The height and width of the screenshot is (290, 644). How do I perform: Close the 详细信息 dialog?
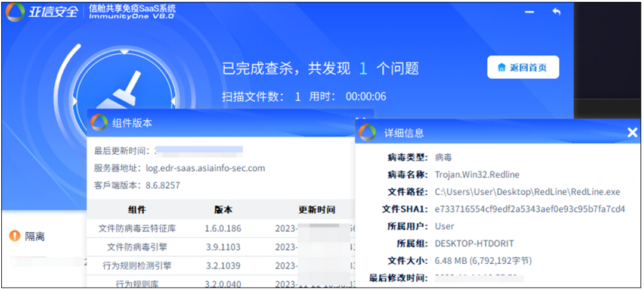(x=633, y=132)
